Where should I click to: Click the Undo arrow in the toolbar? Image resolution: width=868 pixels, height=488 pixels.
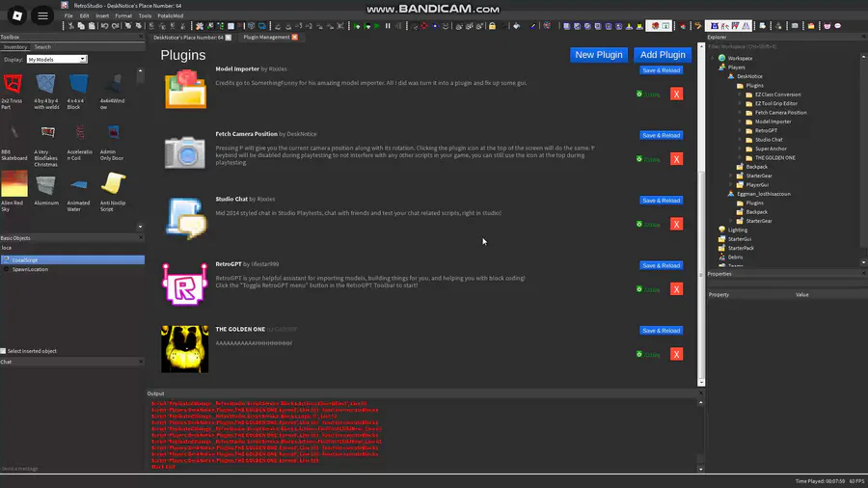click(x=104, y=26)
